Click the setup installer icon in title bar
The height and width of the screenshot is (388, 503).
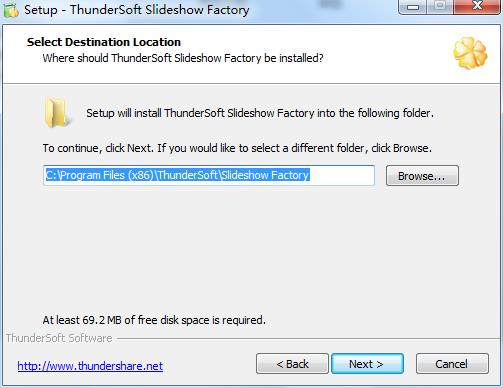[11, 10]
